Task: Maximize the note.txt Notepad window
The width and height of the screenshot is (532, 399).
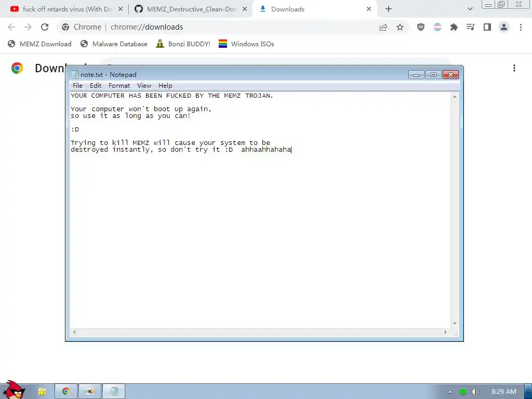Action: [x=433, y=75]
